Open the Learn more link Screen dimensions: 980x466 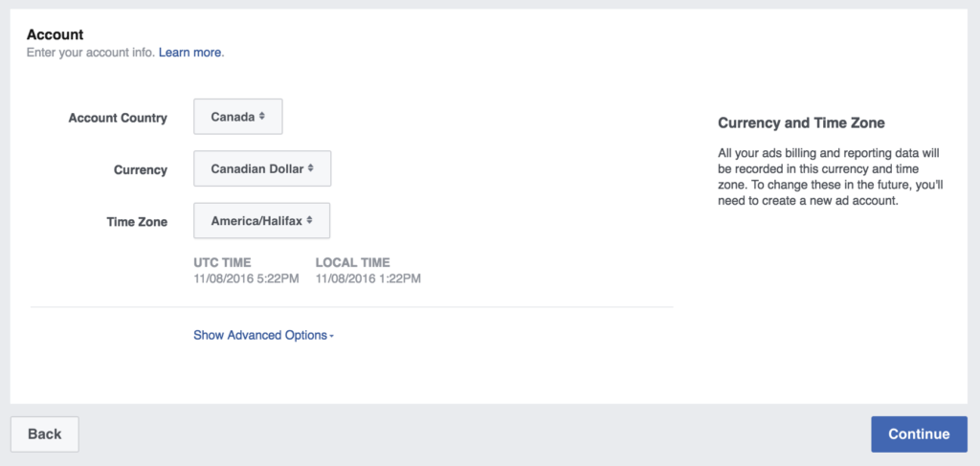(x=190, y=53)
